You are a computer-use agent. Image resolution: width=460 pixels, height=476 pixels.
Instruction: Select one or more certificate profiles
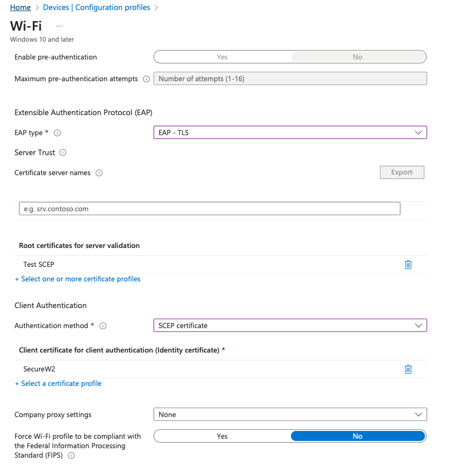(x=78, y=279)
